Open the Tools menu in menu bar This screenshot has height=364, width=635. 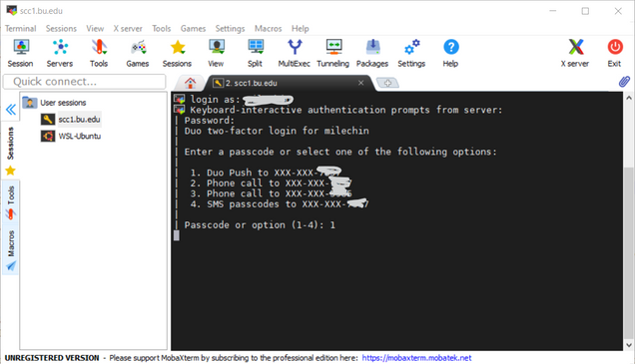(x=161, y=28)
